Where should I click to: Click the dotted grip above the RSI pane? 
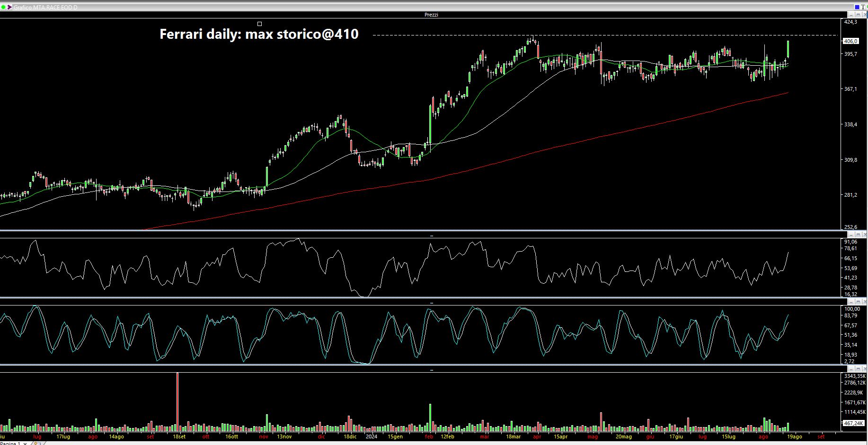[431, 235]
